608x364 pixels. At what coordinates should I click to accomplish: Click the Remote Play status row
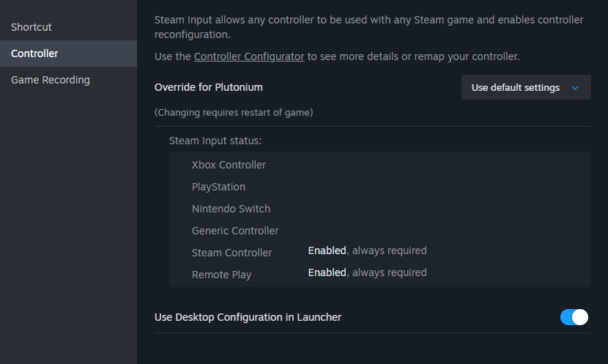coord(379,275)
